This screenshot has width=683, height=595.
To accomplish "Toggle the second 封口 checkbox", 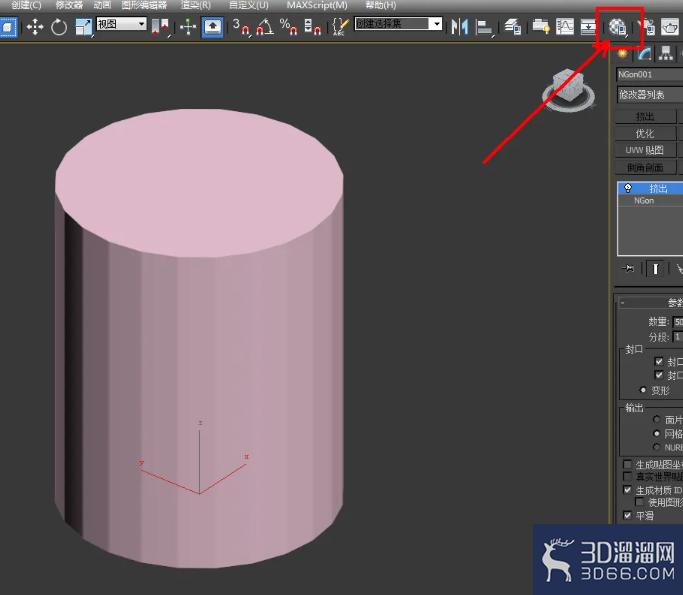I will (x=659, y=375).
